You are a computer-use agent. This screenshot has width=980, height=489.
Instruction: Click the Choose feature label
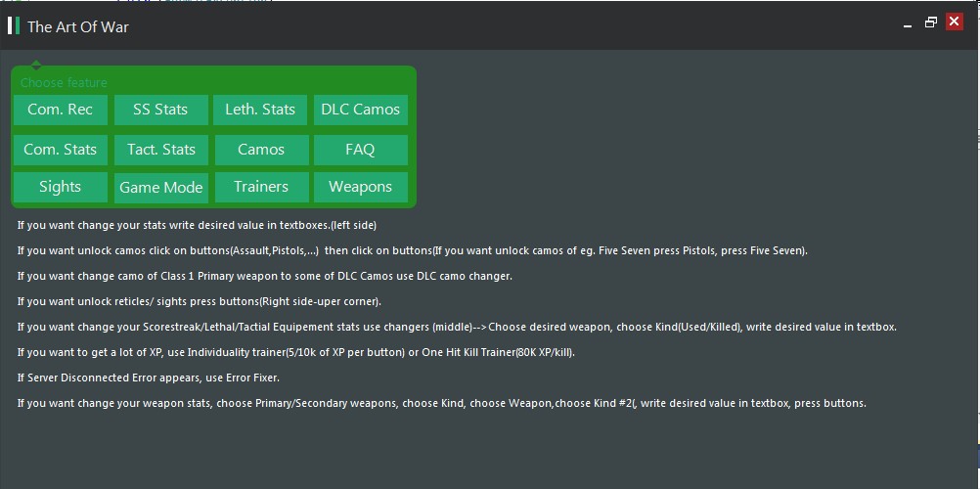[64, 83]
